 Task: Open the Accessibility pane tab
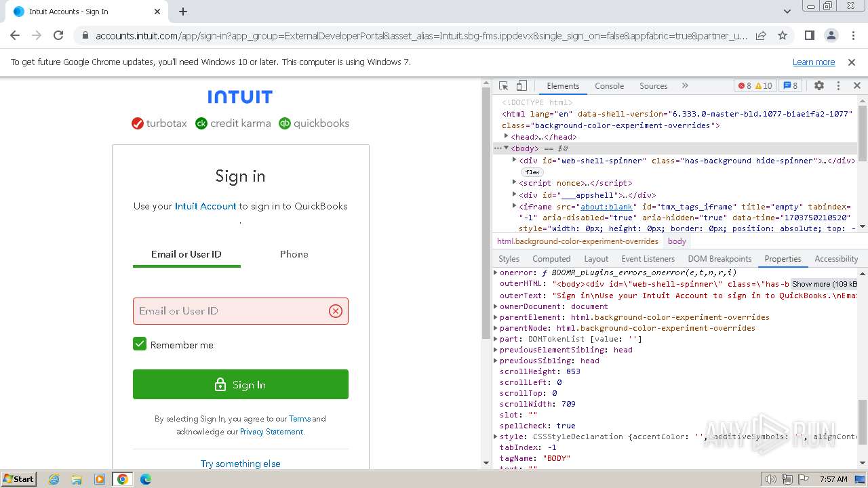tap(836, 259)
